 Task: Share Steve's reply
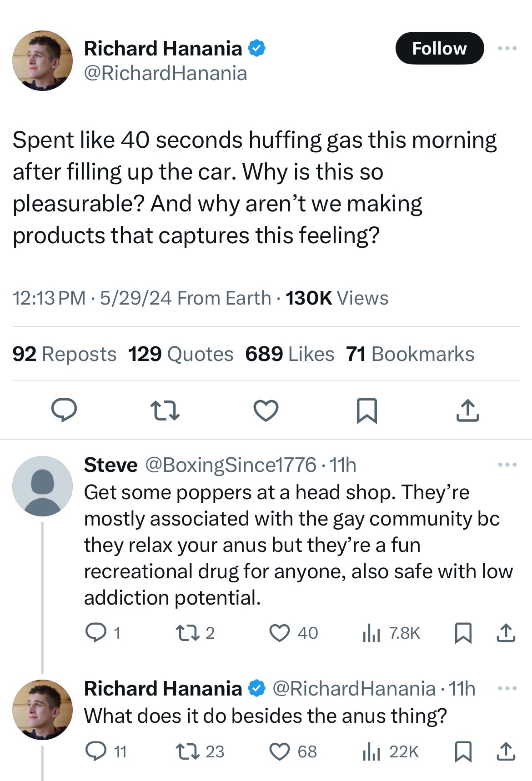[506, 632]
